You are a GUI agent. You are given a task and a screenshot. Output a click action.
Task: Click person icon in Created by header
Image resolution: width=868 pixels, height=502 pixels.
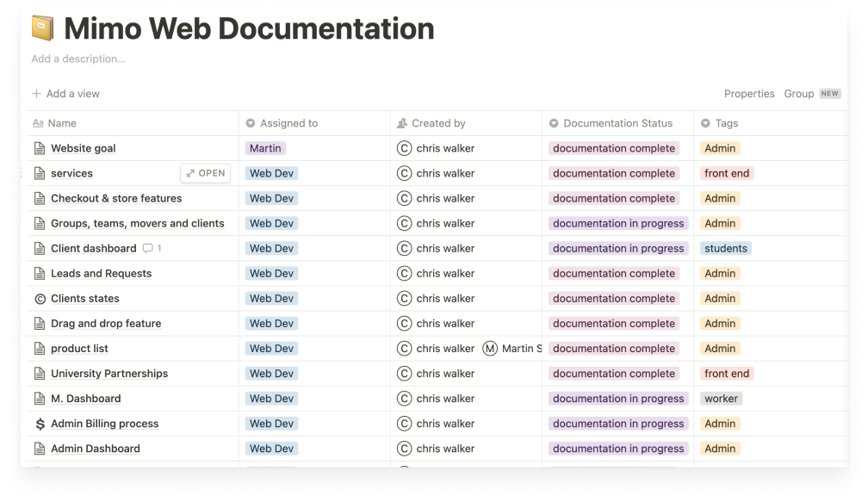402,123
